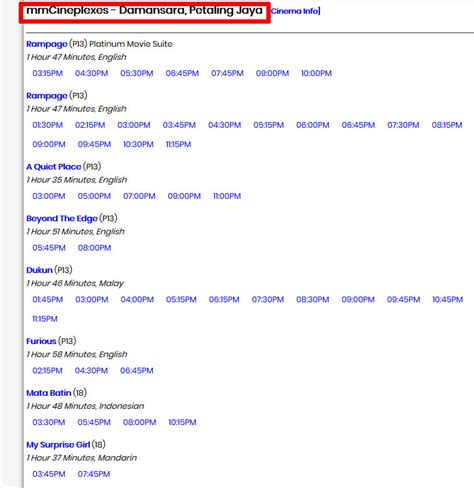This screenshot has width=474, height=488.
Task: Choose Dukun 09:45PM showtime
Action: (403, 299)
